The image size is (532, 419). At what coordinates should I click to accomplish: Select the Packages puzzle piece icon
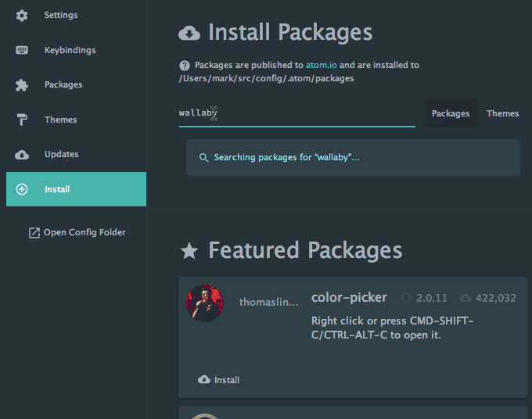coord(22,85)
